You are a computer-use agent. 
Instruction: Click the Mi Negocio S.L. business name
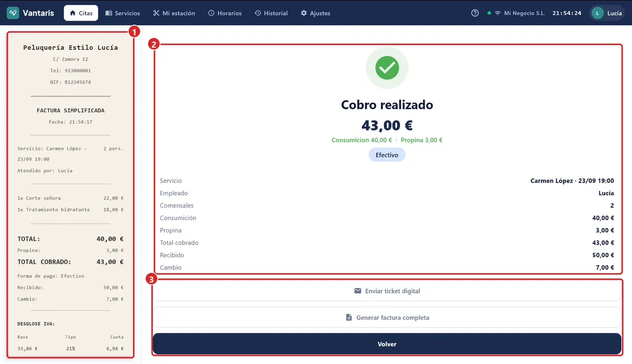click(x=525, y=13)
